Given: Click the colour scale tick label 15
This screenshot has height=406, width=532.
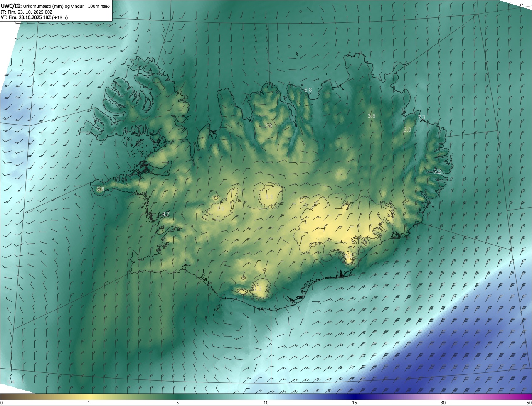Looking at the screenshot, I should tap(355, 403).
